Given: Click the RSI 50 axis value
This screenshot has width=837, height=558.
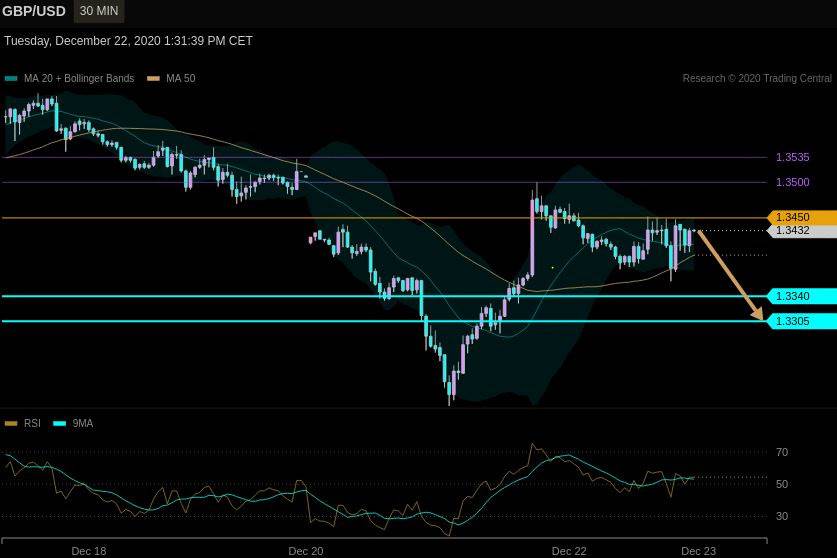Looking at the screenshot, I should click(781, 484).
